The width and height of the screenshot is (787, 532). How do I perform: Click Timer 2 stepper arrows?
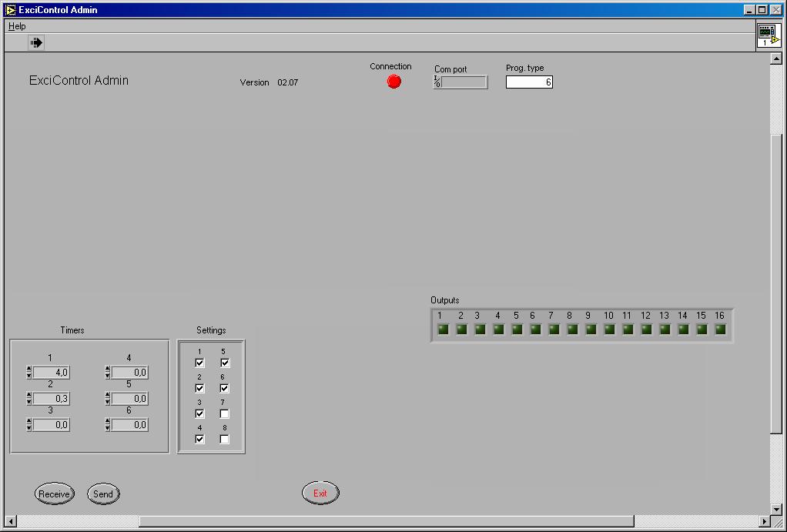29,399
